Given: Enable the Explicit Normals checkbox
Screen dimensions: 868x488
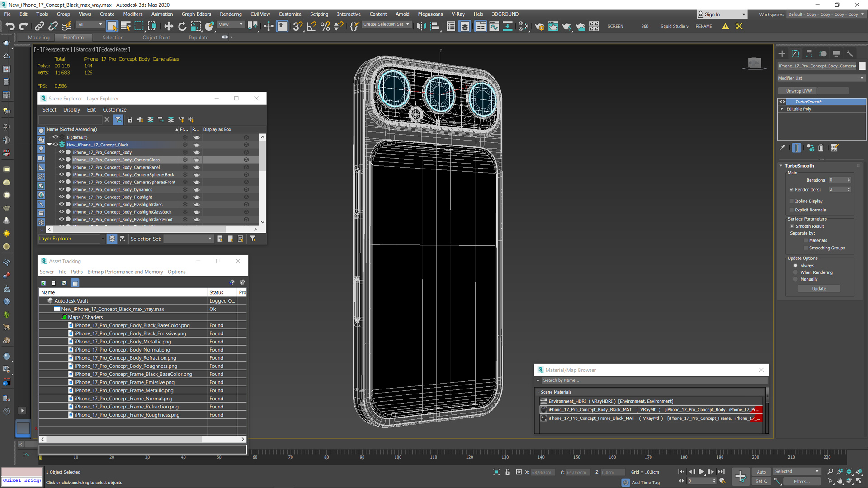Looking at the screenshot, I should coord(792,210).
